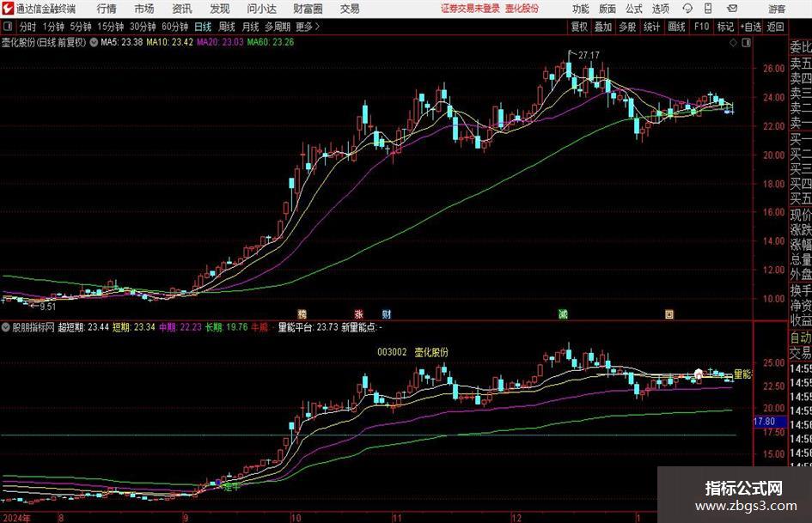Open the 发现 menu
The height and width of the screenshot is (523, 812).
220,9
